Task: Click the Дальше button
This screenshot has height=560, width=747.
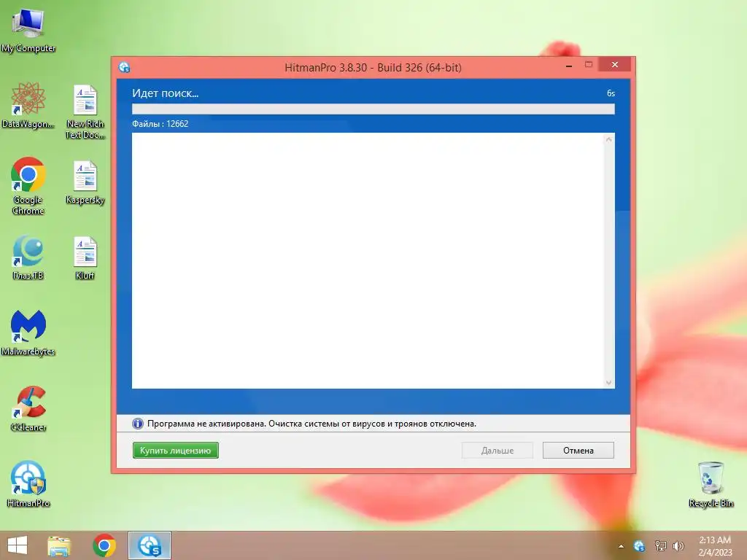Action: click(x=498, y=451)
